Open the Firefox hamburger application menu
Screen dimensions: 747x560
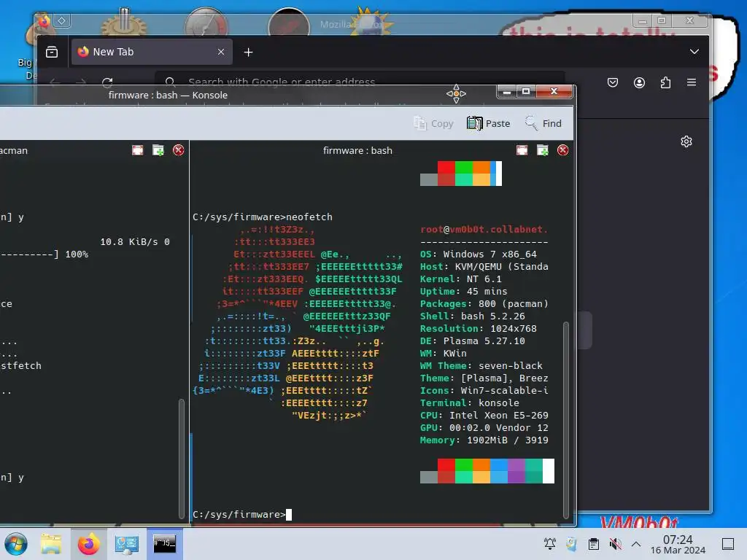(x=692, y=82)
